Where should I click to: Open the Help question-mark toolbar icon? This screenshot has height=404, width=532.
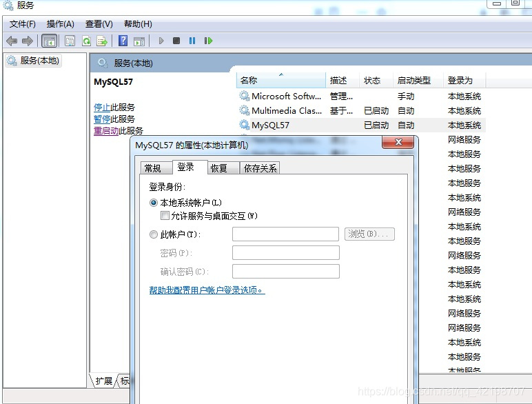123,41
